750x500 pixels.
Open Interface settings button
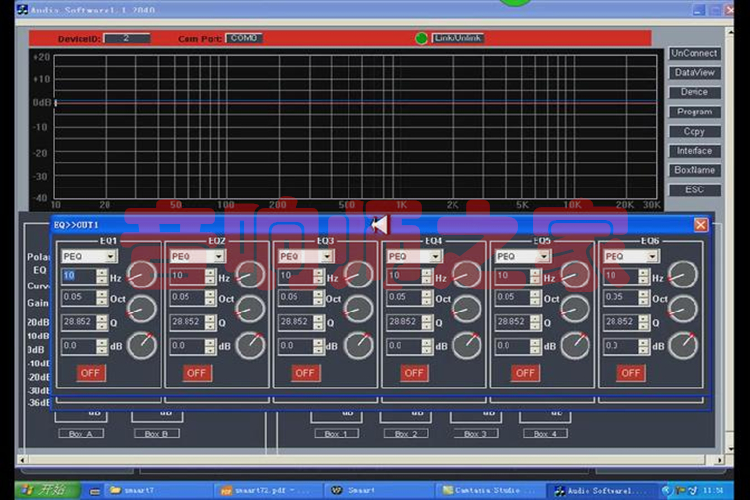click(695, 151)
